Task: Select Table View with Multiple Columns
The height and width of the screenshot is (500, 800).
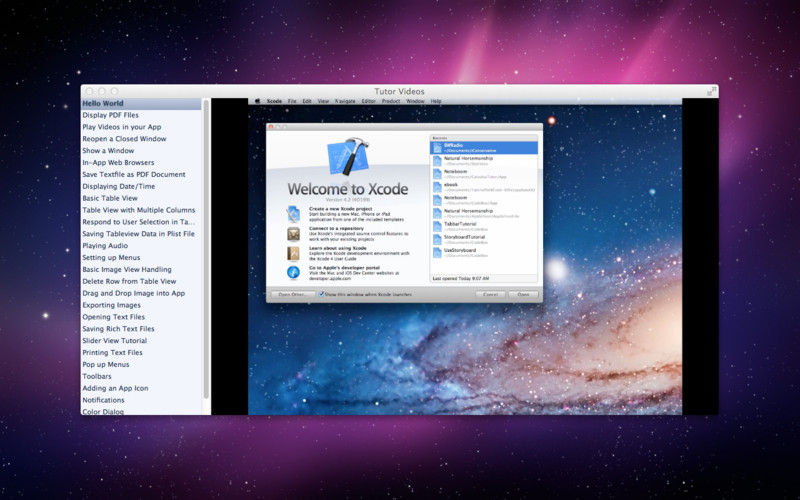Action: click(x=141, y=210)
